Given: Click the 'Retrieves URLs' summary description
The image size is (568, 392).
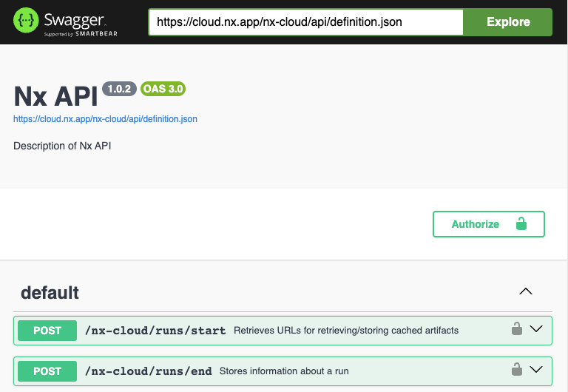Looking at the screenshot, I should coord(346,331).
